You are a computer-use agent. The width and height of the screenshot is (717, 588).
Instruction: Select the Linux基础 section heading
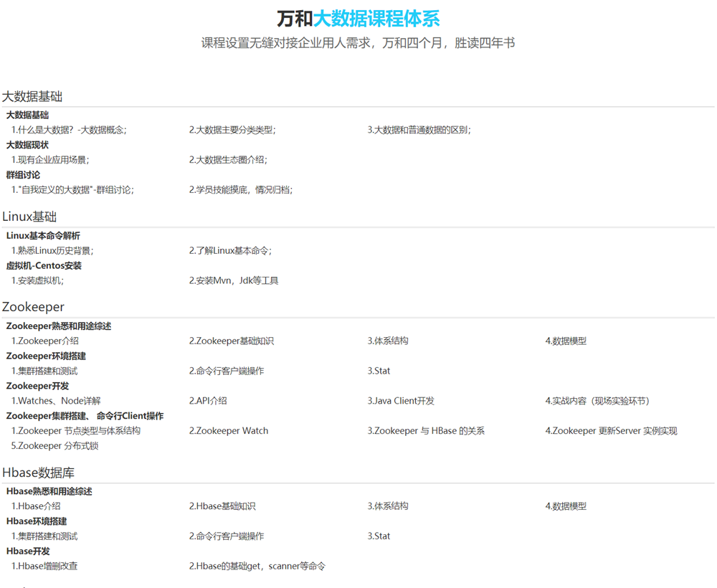pos(29,217)
